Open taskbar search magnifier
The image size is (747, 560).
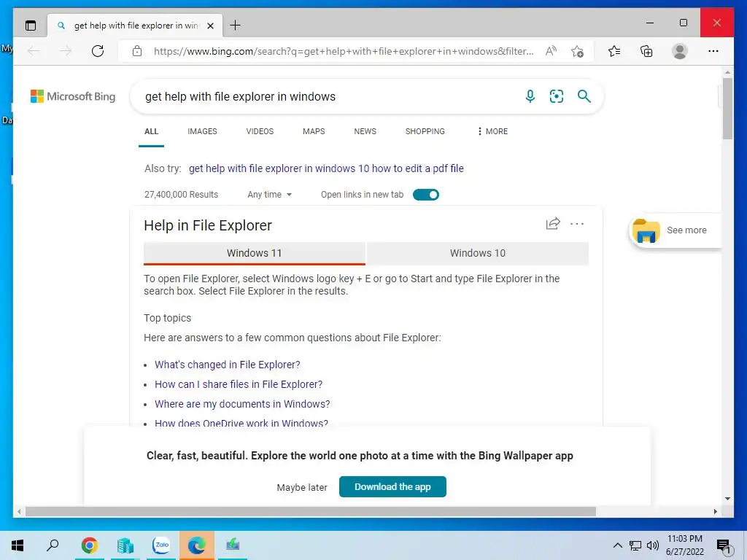coord(53,545)
